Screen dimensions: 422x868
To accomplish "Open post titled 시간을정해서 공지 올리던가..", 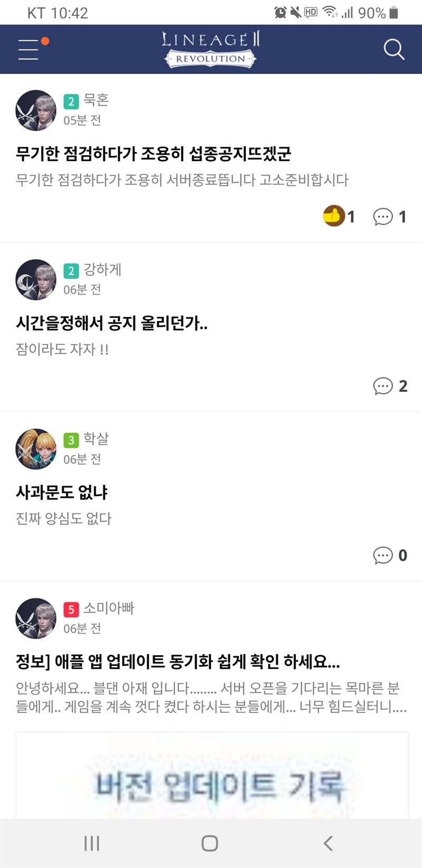I will pyautogui.click(x=112, y=323).
